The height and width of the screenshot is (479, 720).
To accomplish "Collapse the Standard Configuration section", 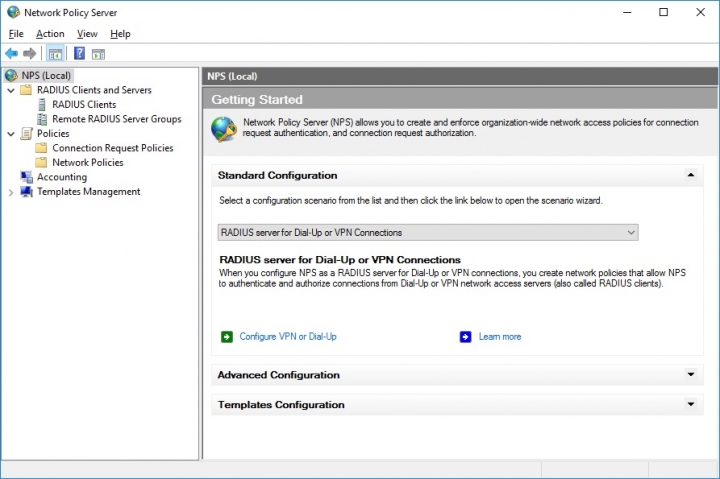I will click(x=690, y=175).
